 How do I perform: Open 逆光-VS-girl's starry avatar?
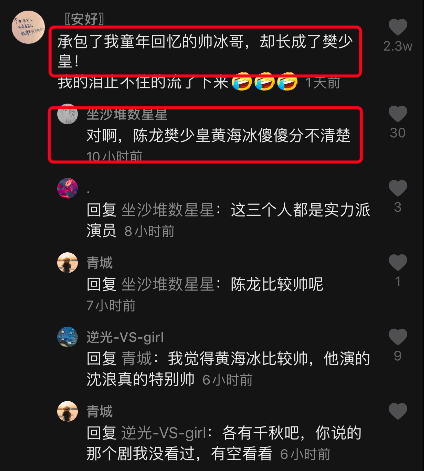tap(68, 337)
